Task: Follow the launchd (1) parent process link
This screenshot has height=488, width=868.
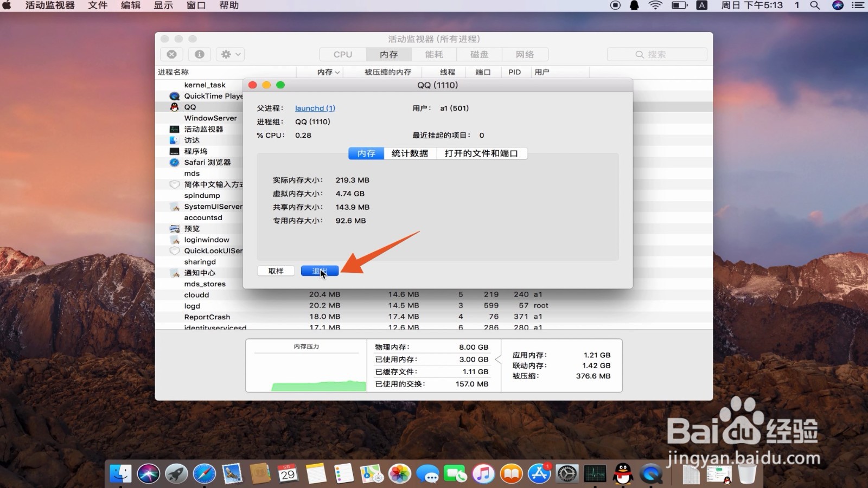Action: point(315,108)
